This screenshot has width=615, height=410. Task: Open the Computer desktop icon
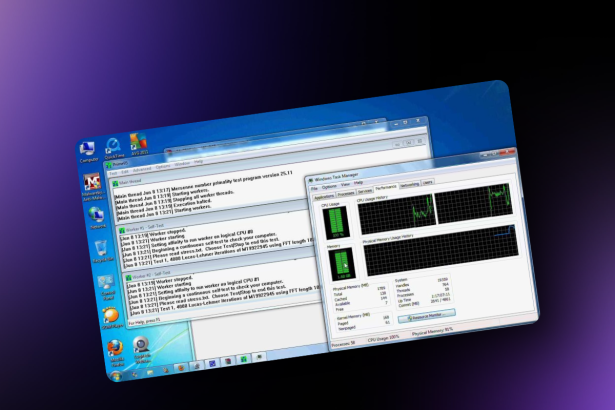pos(87,148)
